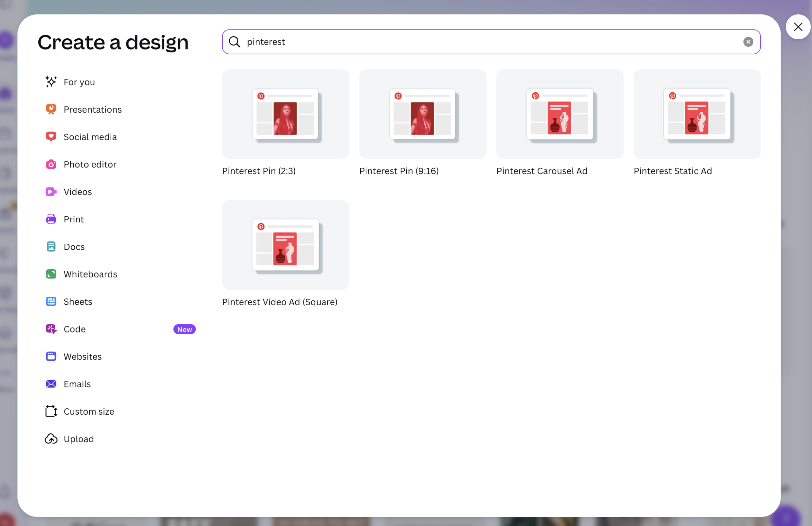Open the Emails category label
Viewport: 812px width, 526px height.
[x=77, y=384]
